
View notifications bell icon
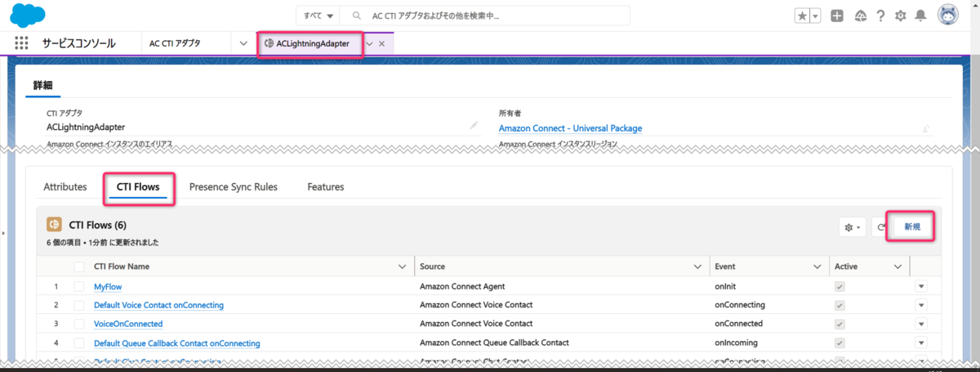point(921,16)
